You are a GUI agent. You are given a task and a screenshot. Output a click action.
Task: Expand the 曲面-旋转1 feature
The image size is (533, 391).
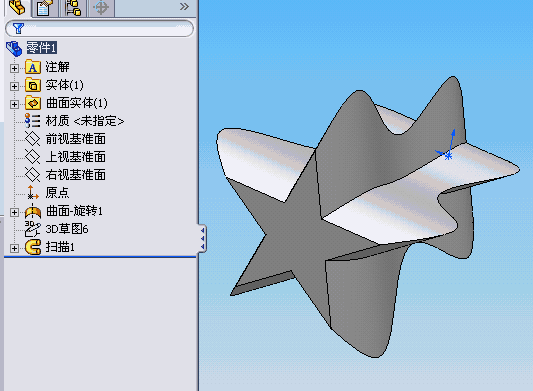14,212
